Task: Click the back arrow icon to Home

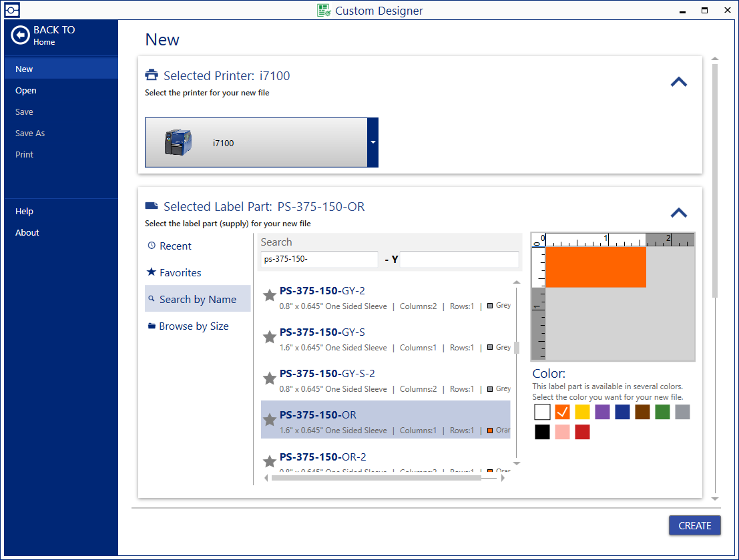Action: (20, 35)
